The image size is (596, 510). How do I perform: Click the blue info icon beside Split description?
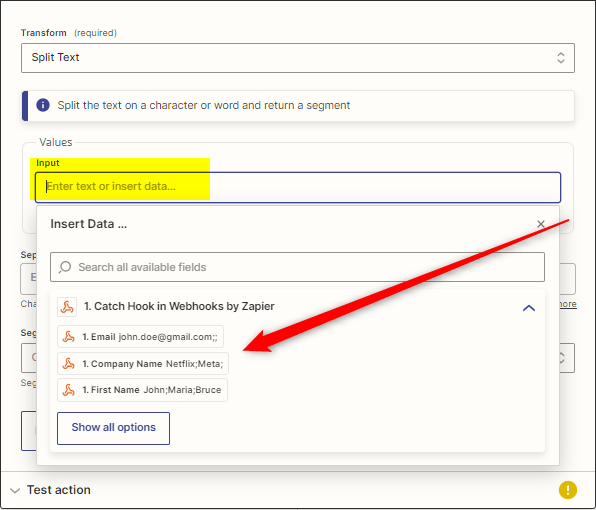43,105
